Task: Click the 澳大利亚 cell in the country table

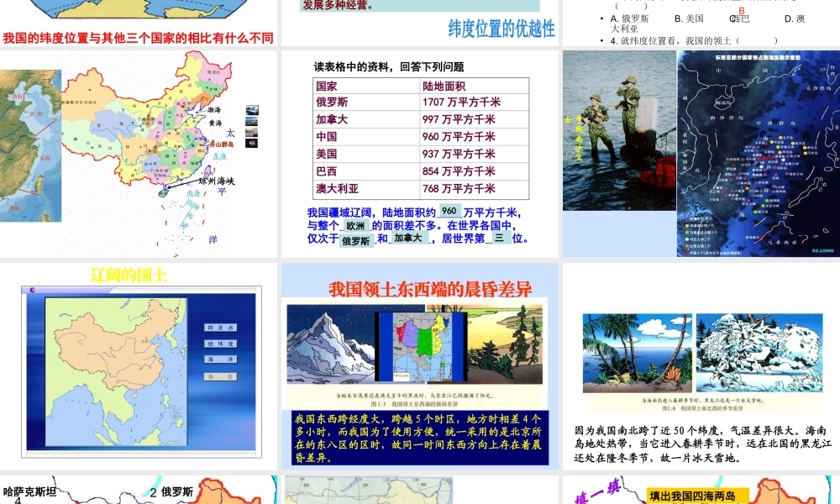Action: 366,188
